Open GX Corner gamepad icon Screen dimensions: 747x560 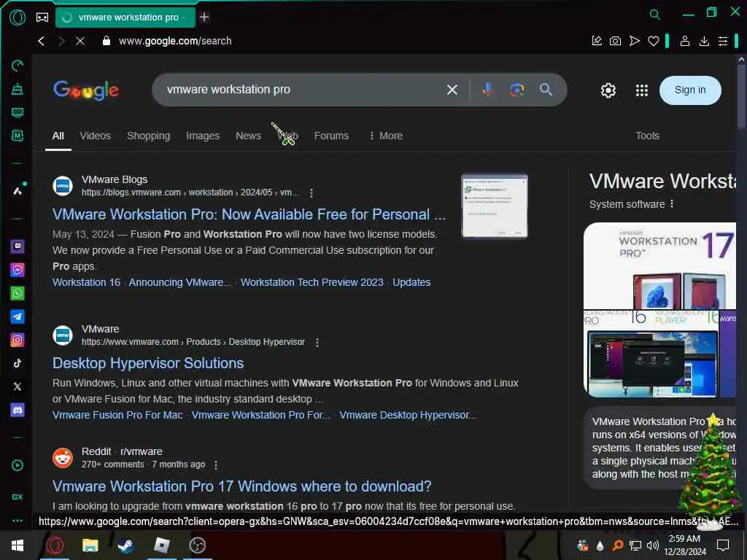42,17
